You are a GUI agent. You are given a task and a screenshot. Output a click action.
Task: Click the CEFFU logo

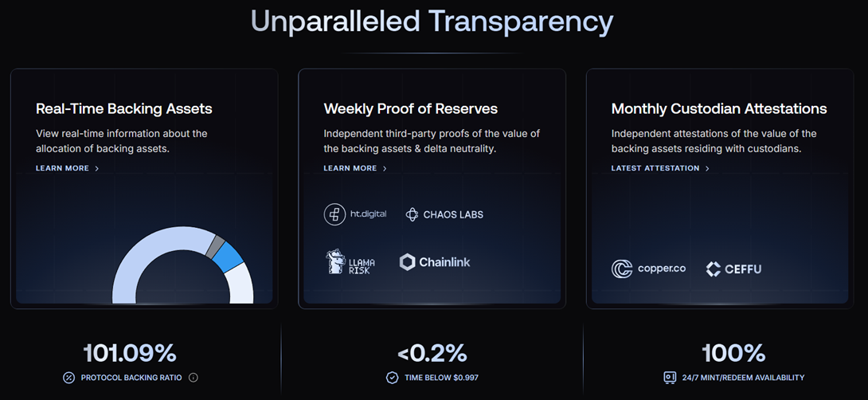[x=733, y=269]
